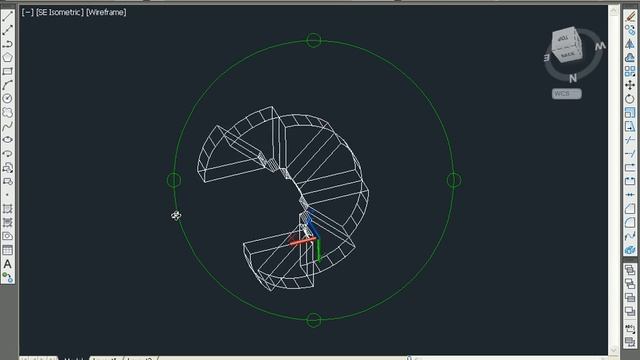
Task: Select the Revision Cloud tool
Action: click(x=7, y=112)
